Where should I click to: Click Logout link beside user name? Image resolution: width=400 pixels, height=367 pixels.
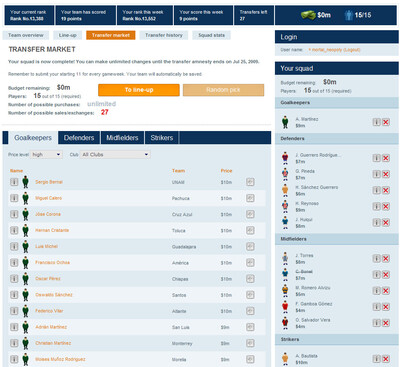[x=352, y=50]
